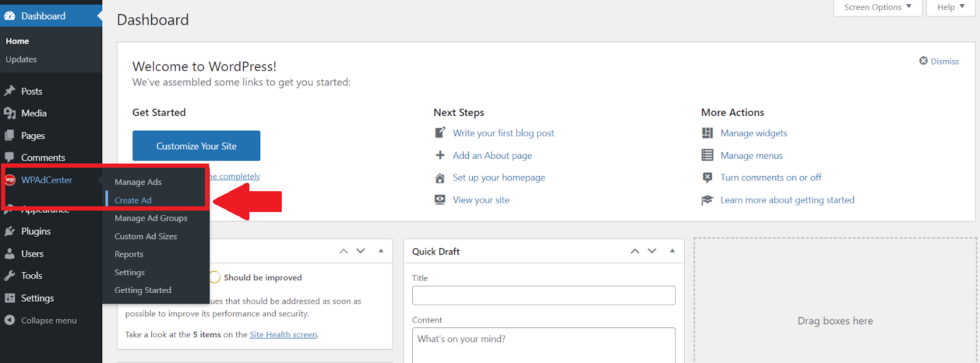Open Manage Ad Groups submenu item
The width and height of the screenshot is (980, 363).
click(151, 218)
